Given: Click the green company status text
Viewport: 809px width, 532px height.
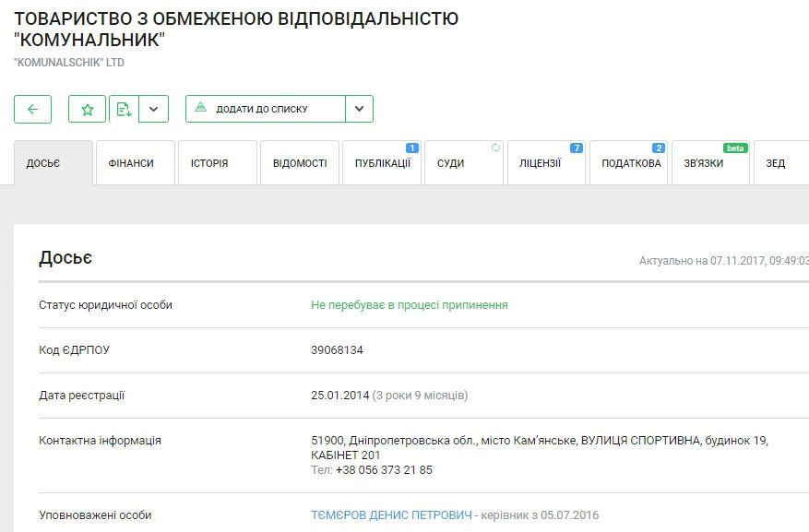Looking at the screenshot, I should coord(410,304).
